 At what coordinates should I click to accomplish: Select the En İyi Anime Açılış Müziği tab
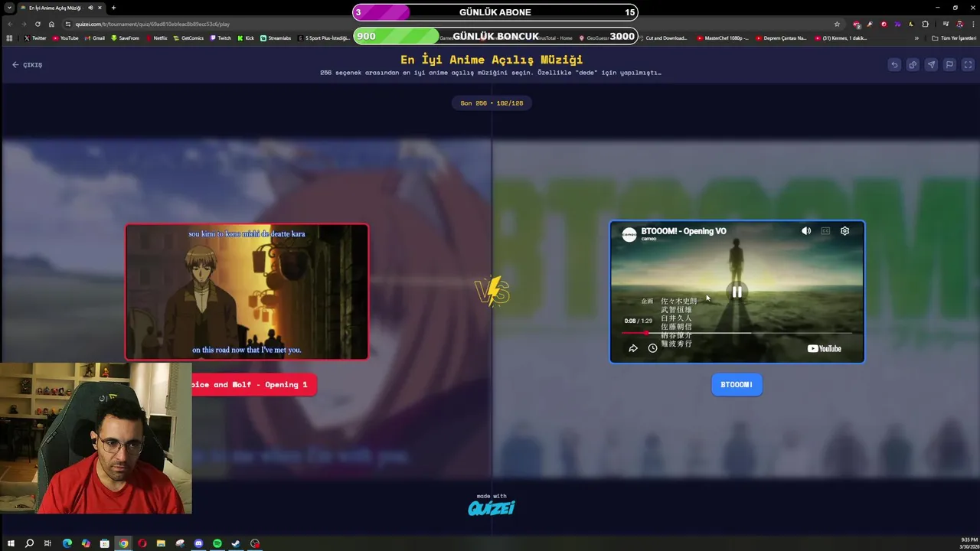[61, 8]
